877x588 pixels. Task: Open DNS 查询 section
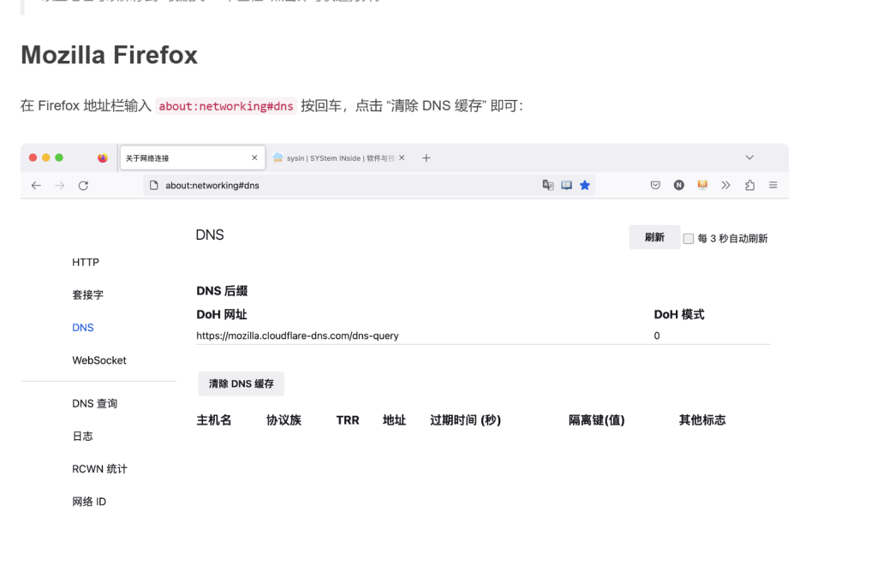pyautogui.click(x=94, y=403)
